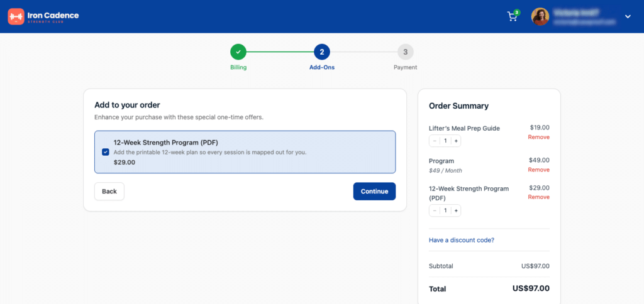This screenshot has height=304, width=644.
Task: Increase Lifter's Meal Prep Guide quantity
Action: click(456, 141)
